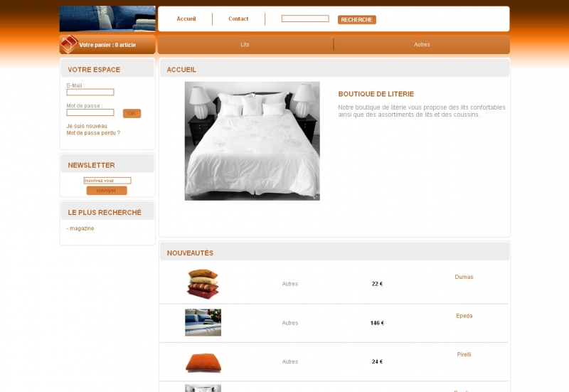Click the VOTRE ESPACE panel heading
Image resolution: width=569 pixels, height=392 pixels.
94,70
